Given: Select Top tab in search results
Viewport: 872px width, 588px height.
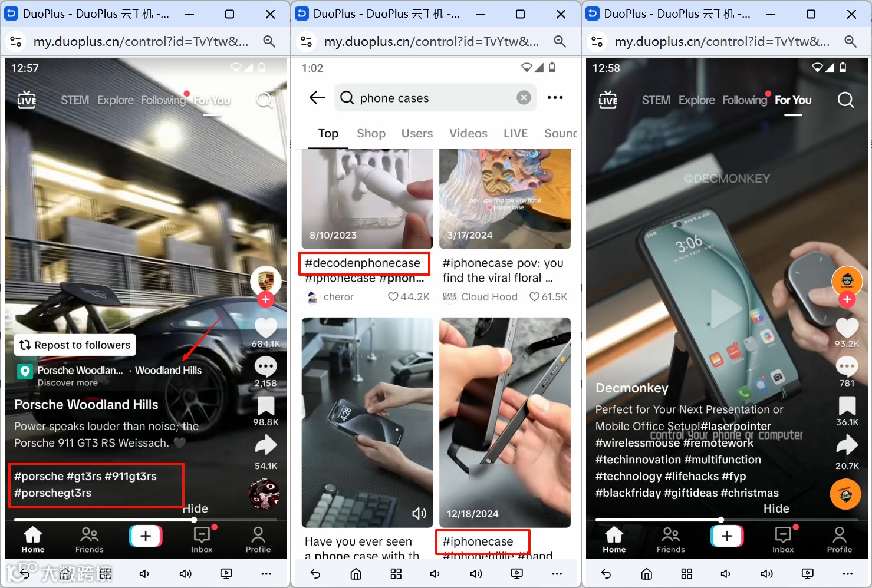Looking at the screenshot, I should pyautogui.click(x=328, y=134).
